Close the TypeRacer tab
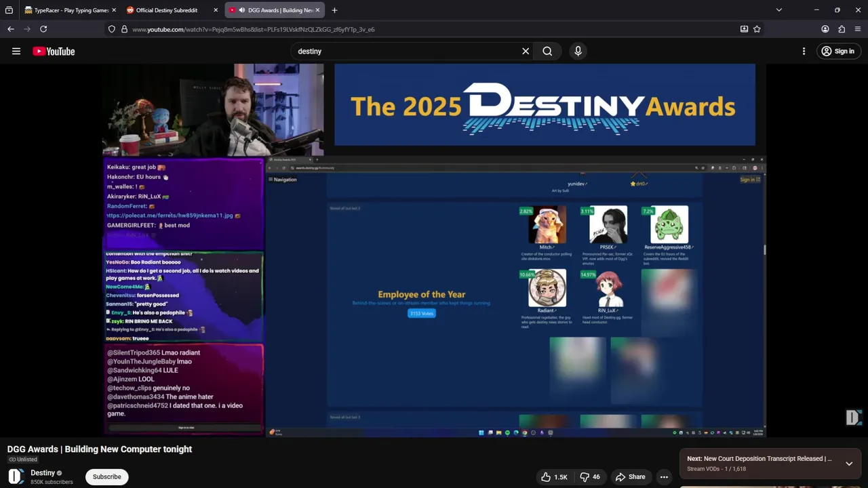 pos(113,10)
